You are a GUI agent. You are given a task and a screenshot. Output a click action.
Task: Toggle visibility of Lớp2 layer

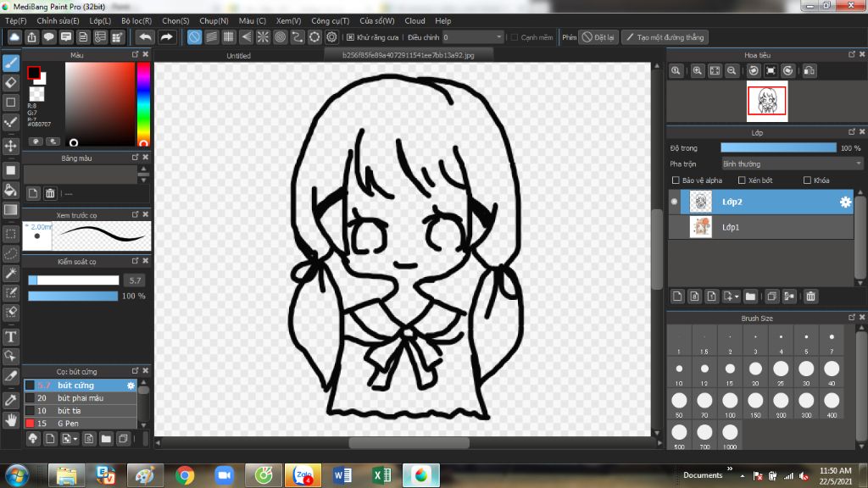point(674,202)
